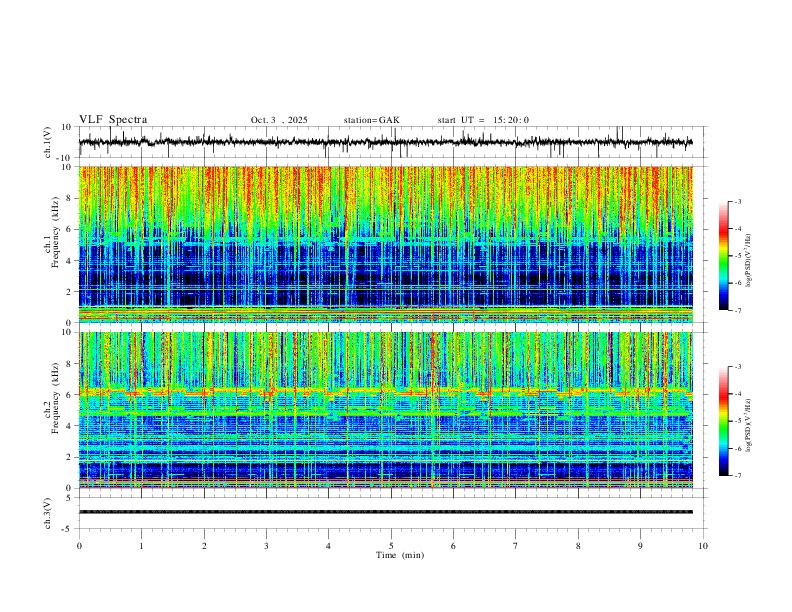Click the '-7' value on lower colorbar
This screenshot has height=612, width=792.
[737, 476]
